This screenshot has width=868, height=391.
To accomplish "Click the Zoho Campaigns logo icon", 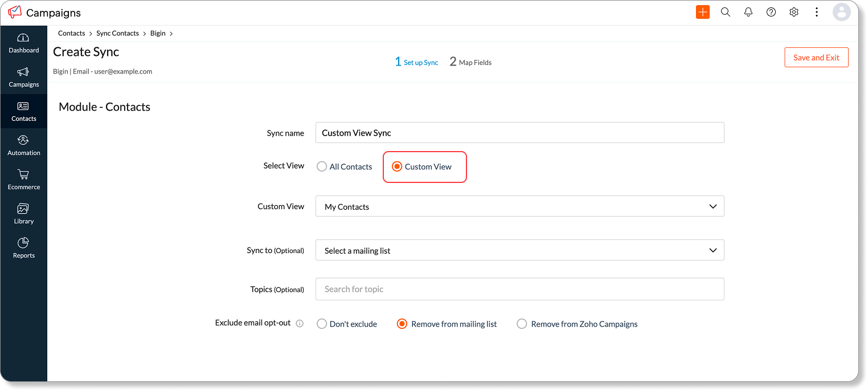I will pyautogui.click(x=15, y=12).
